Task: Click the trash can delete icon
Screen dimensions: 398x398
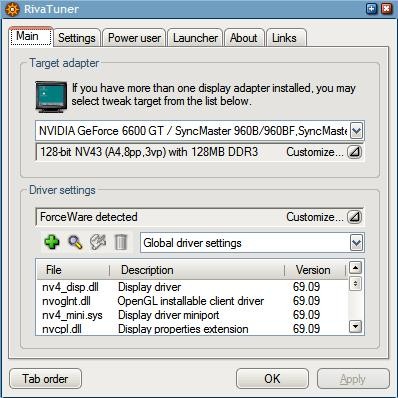Action: (121, 242)
